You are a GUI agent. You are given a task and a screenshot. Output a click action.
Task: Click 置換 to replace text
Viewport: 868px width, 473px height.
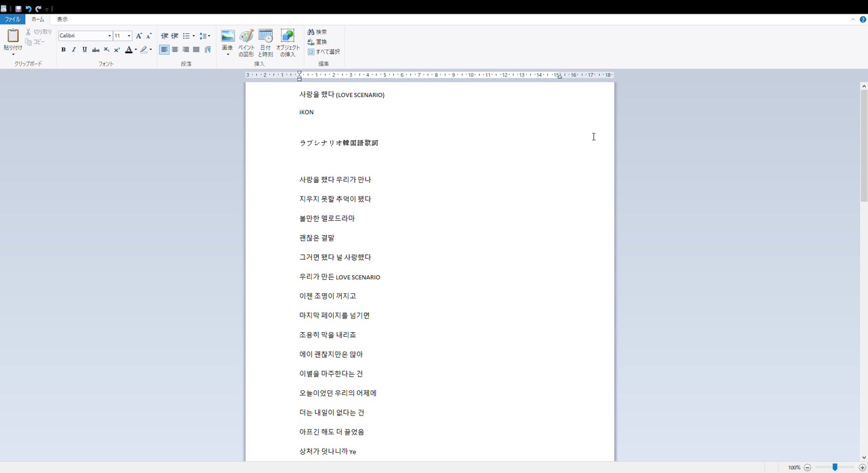[x=317, y=42]
